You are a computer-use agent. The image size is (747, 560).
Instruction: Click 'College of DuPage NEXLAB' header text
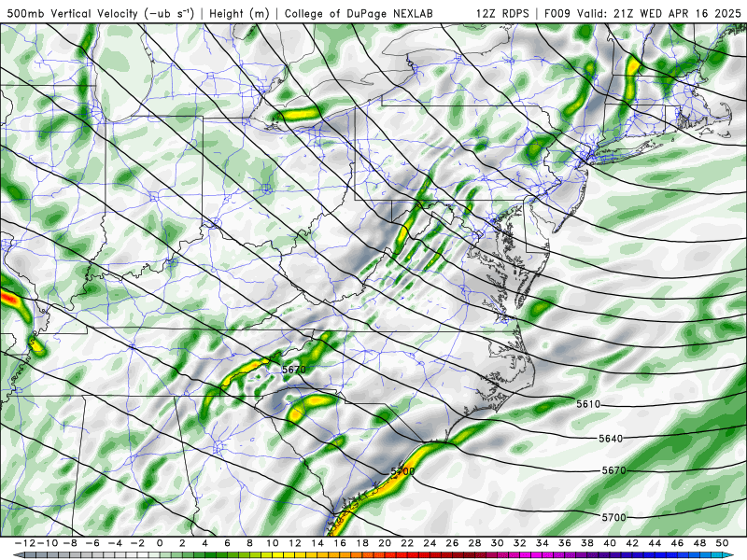click(359, 13)
